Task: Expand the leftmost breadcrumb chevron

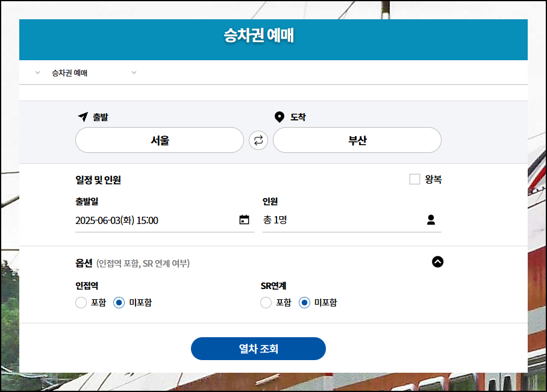Action: (x=38, y=72)
